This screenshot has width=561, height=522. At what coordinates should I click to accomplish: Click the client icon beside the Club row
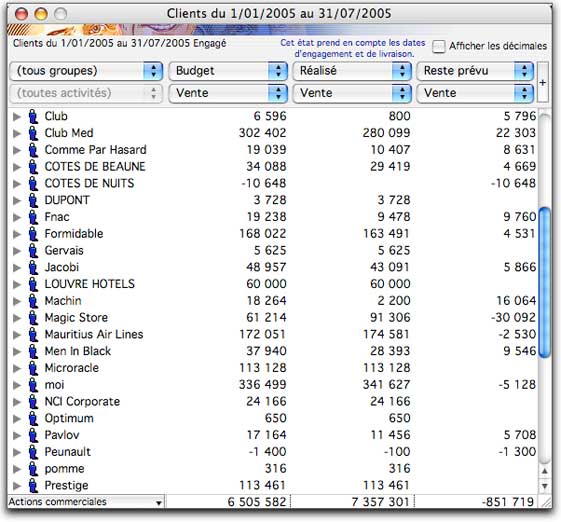(33, 116)
